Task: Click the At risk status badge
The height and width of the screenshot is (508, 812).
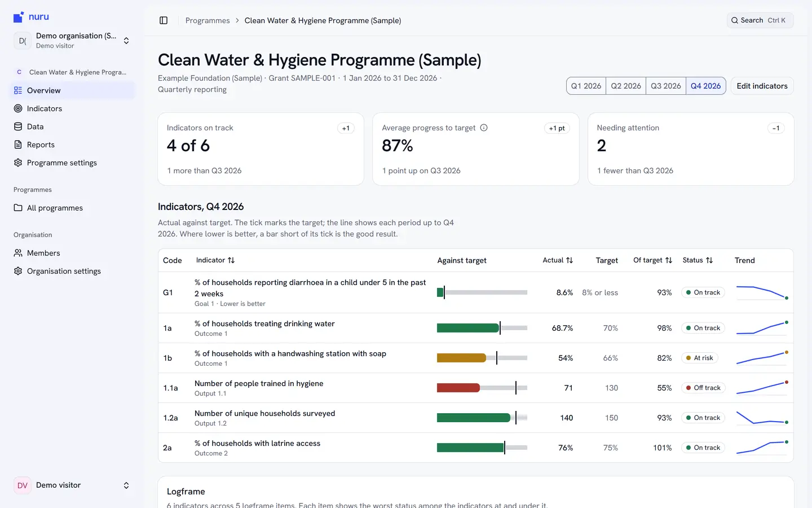Action: pyautogui.click(x=699, y=358)
